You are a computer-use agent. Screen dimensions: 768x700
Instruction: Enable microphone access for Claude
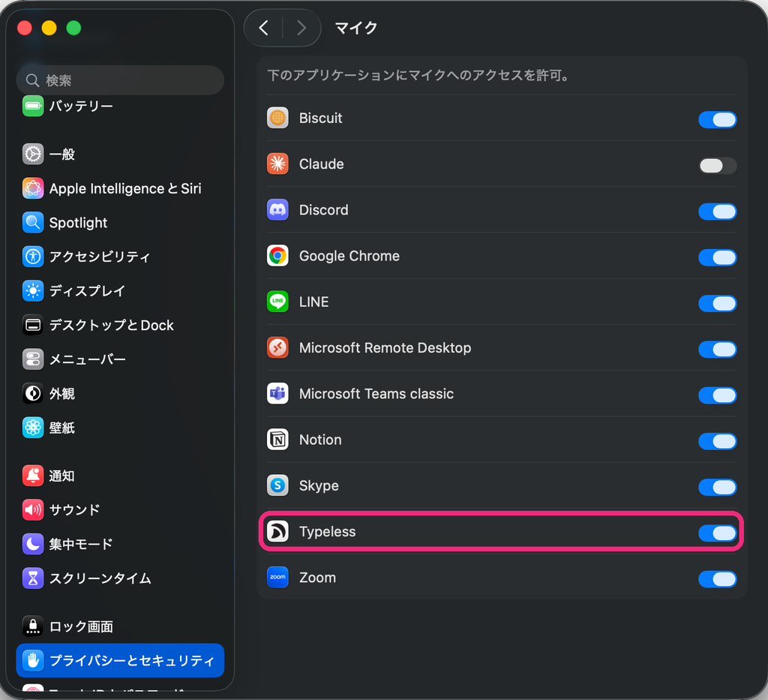(718, 166)
